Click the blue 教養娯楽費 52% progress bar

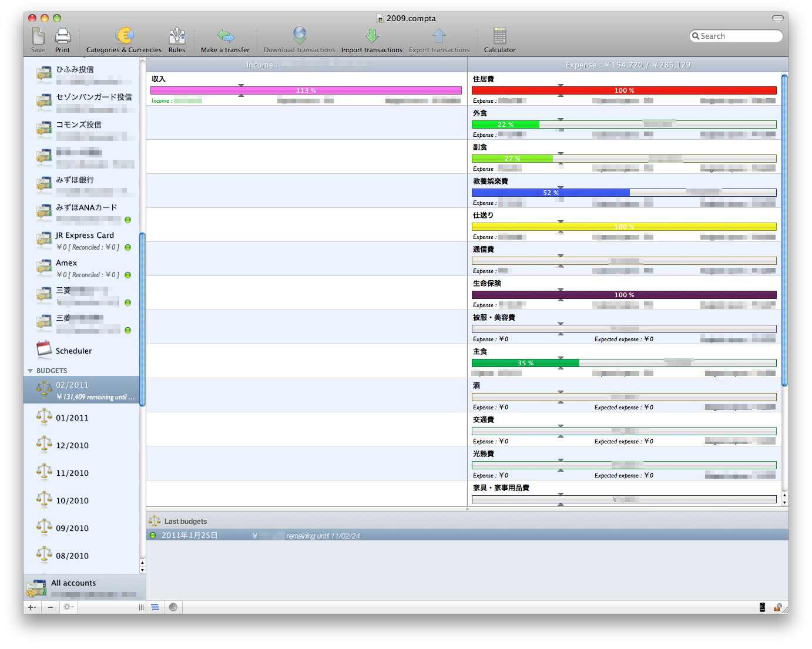551,193
